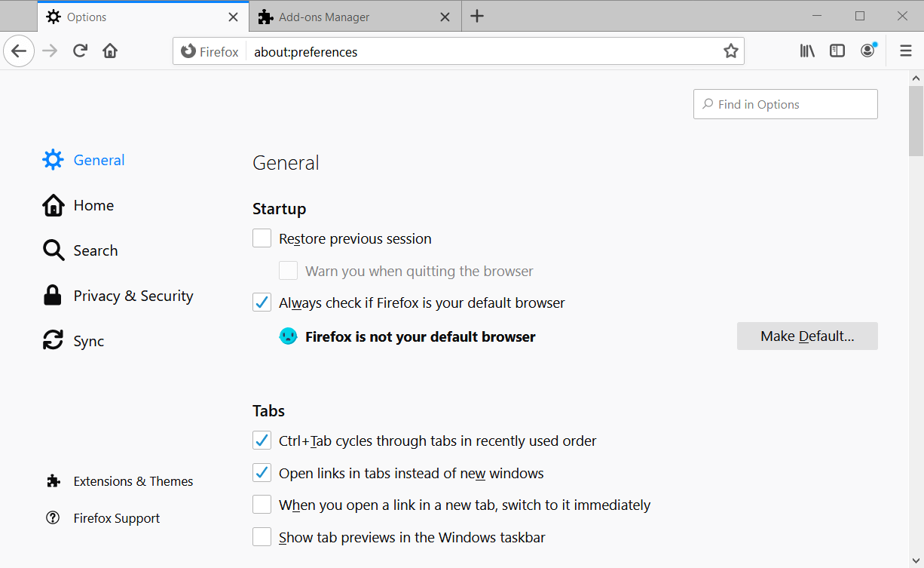Go back one page
Image resolution: width=924 pixels, height=568 pixels.
19,51
